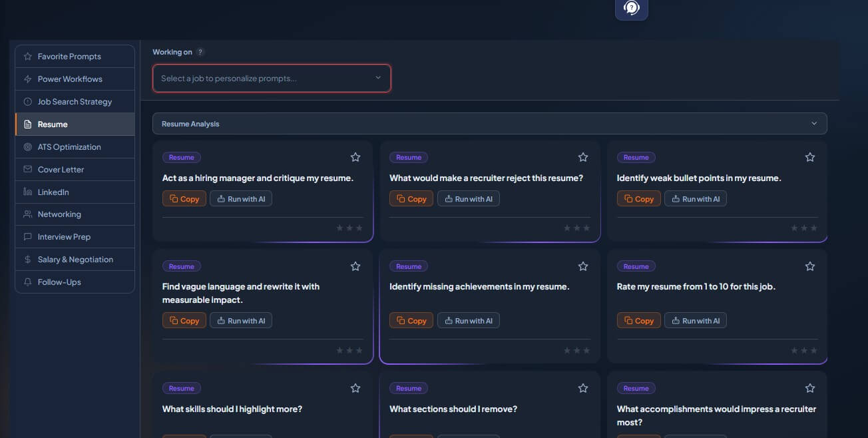
Task: Favorite the hiring manager critique prompt star
Action: pos(355,157)
